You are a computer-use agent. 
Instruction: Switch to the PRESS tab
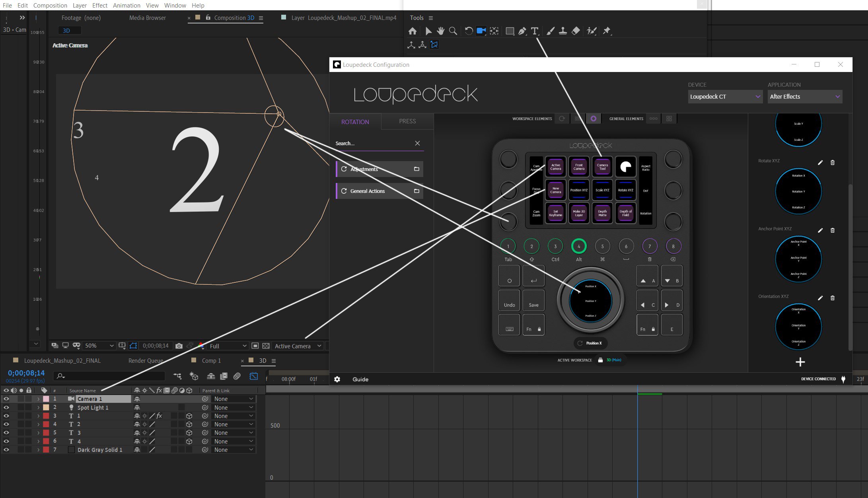(407, 121)
